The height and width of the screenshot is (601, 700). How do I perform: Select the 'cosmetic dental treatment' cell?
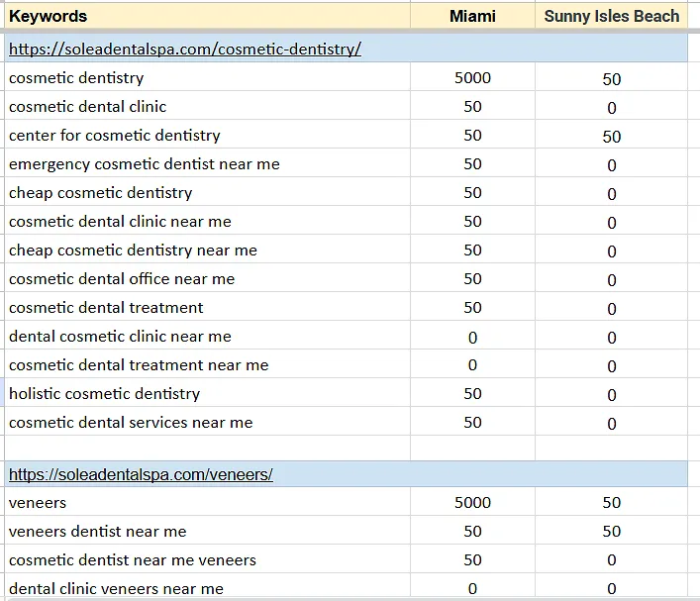coord(207,307)
